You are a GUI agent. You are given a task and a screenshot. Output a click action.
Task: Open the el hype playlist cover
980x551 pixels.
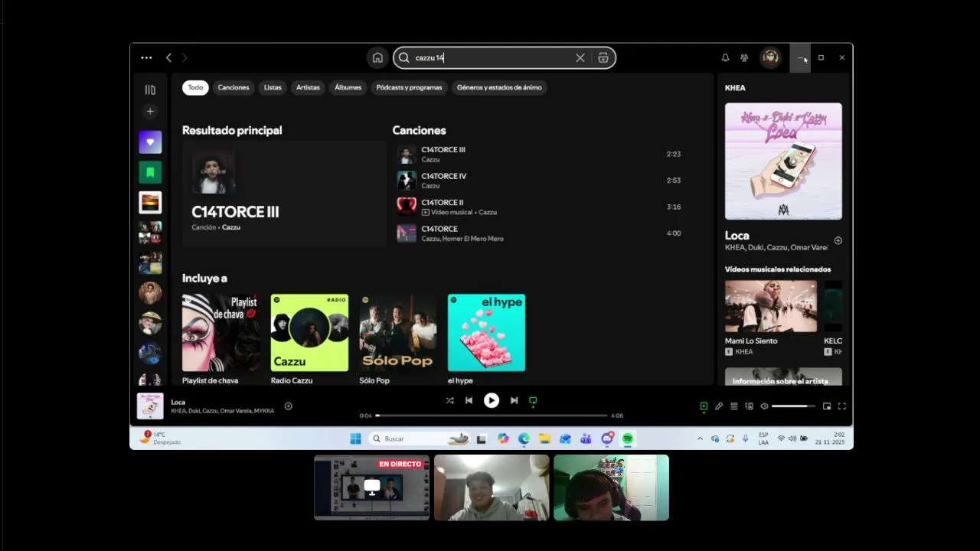(x=487, y=333)
